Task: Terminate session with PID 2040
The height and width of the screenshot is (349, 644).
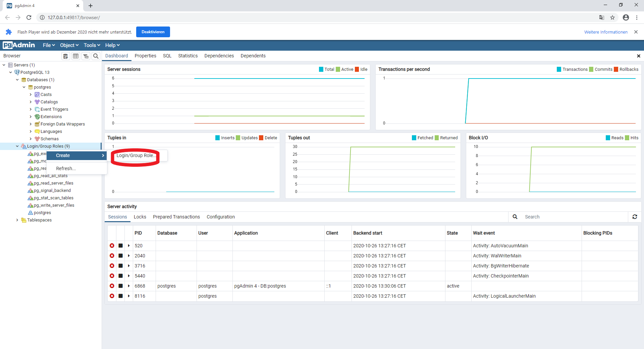Action: click(x=112, y=256)
